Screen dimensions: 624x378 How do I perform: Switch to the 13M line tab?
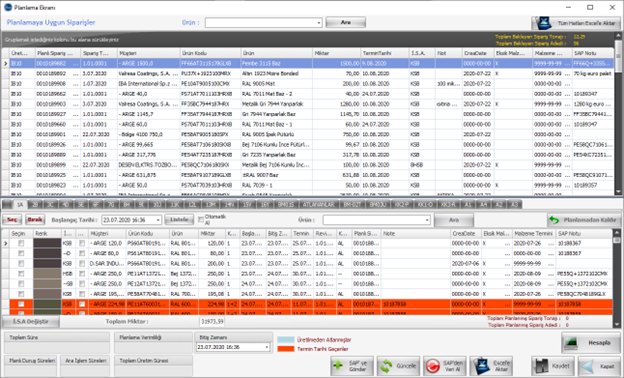pos(210,205)
